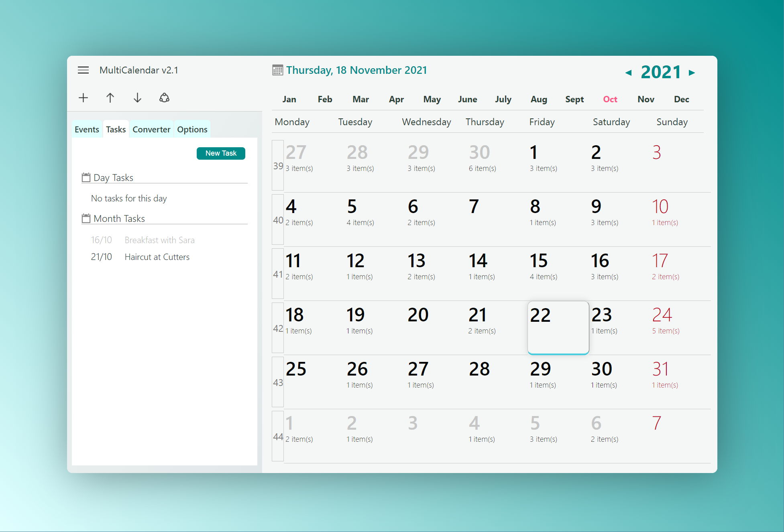Select October 18 with 1 item
Image resolution: width=784 pixels, height=532 pixels.
pyautogui.click(x=314, y=328)
